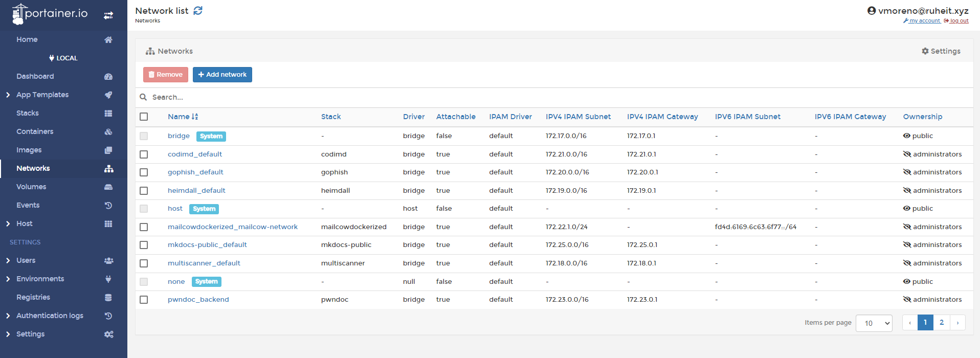Click the App Templates rocket icon
Image resolution: width=980 pixels, height=358 pixels.
(108, 95)
